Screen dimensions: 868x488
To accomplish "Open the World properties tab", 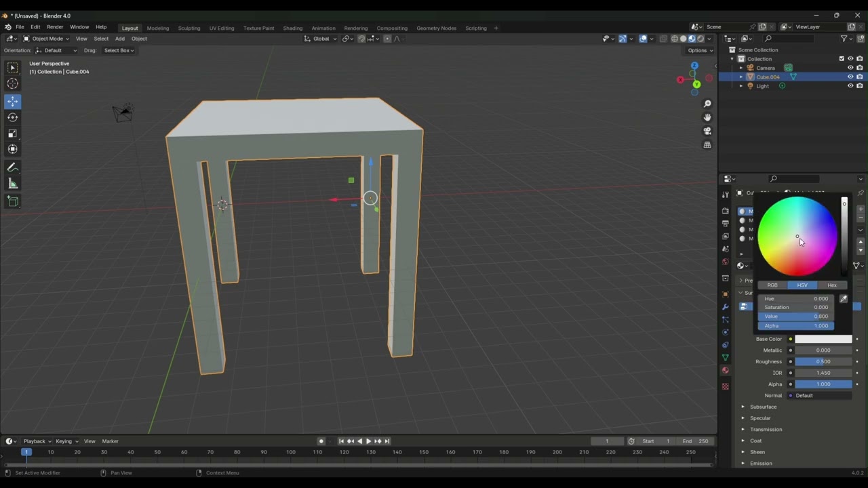I will 726,262.
